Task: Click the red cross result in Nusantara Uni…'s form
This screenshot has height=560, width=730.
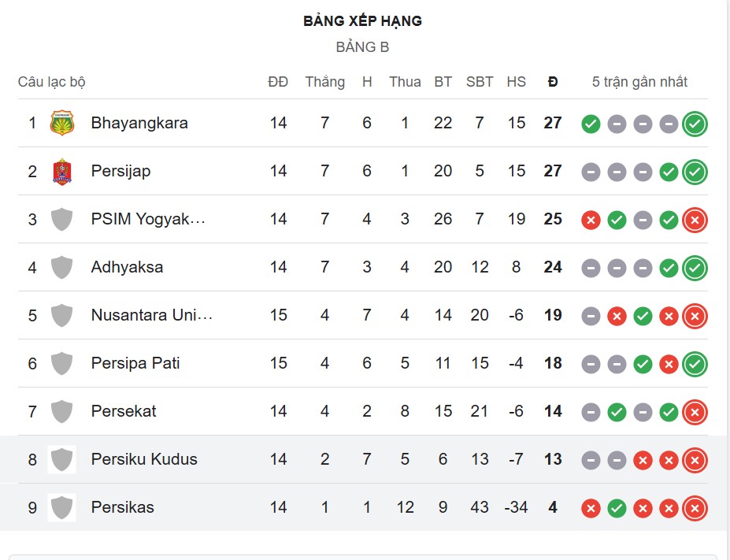Action: tap(616, 316)
